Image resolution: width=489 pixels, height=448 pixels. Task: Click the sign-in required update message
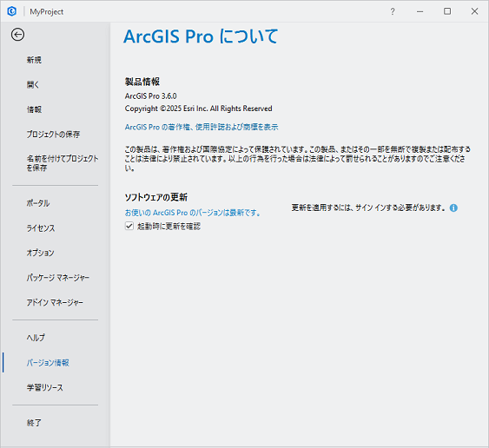tap(368, 208)
